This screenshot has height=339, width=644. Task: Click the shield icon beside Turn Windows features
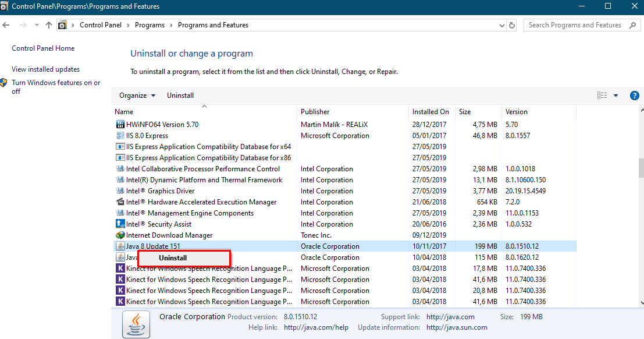coord(3,83)
